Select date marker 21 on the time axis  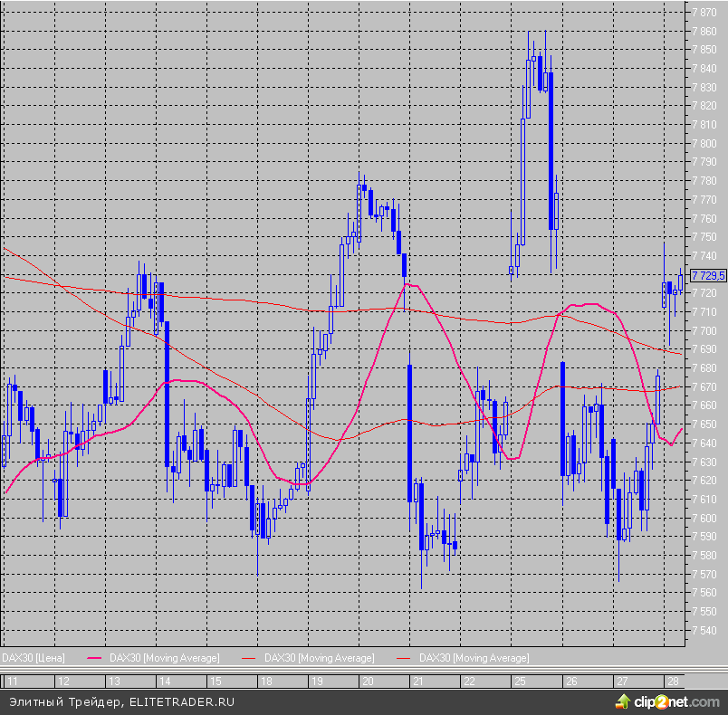417,681
